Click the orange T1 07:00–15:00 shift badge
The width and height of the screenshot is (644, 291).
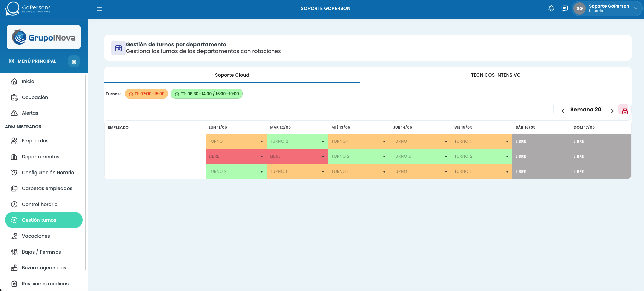(x=146, y=94)
